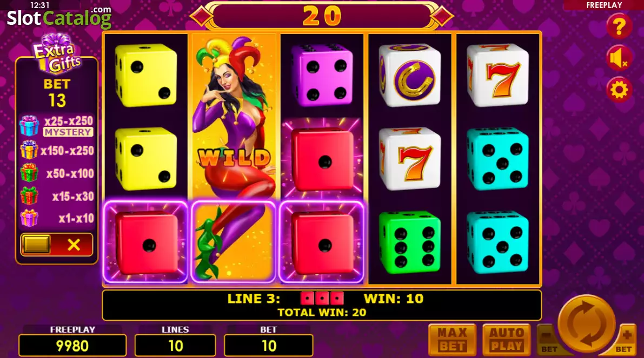Click the FREEPLAY balance showing 9980
This screenshot has height=358, width=644.
[x=72, y=346]
